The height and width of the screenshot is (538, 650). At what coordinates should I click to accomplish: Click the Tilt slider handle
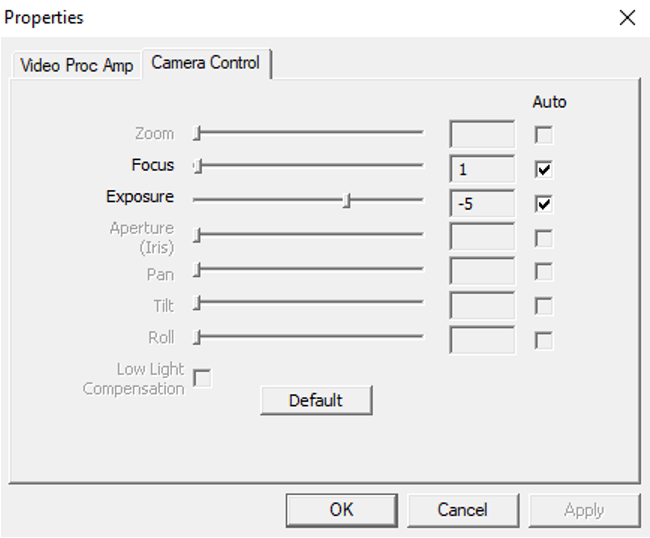pos(197,303)
